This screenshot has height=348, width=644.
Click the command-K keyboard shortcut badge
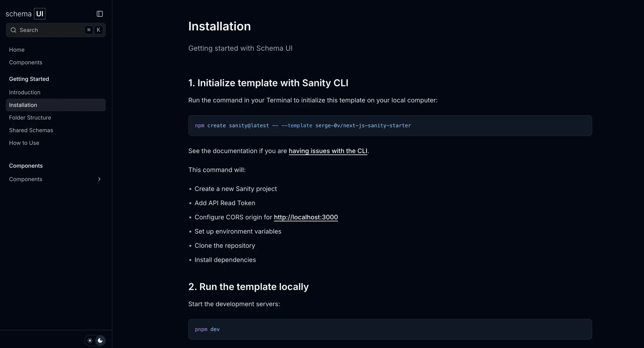pyautogui.click(x=94, y=30)
